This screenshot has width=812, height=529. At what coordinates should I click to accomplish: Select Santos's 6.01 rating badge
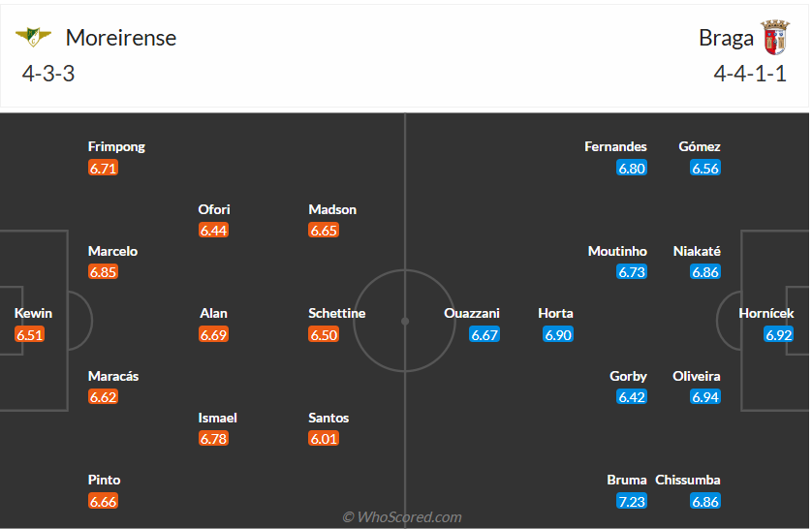[324, 439]
